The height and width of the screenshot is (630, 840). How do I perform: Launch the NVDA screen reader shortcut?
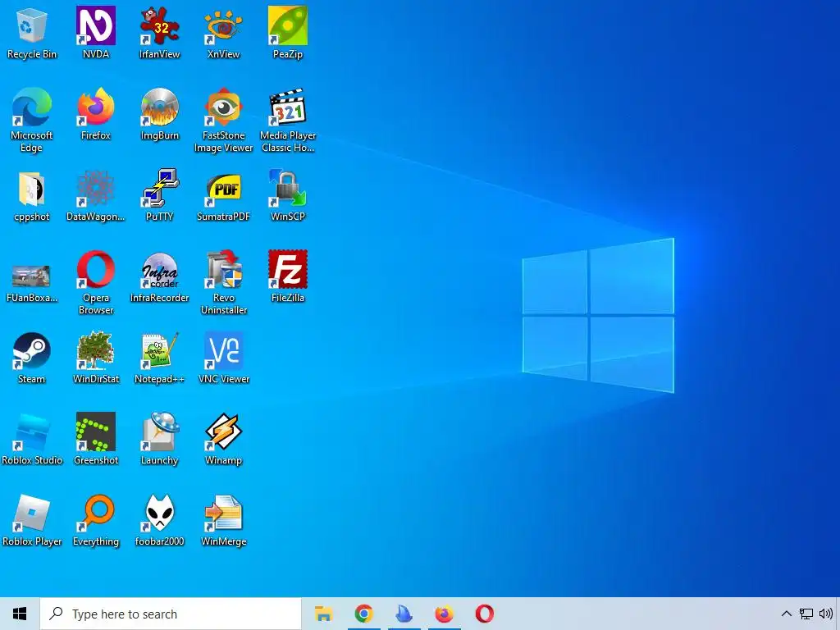(96, 33)
